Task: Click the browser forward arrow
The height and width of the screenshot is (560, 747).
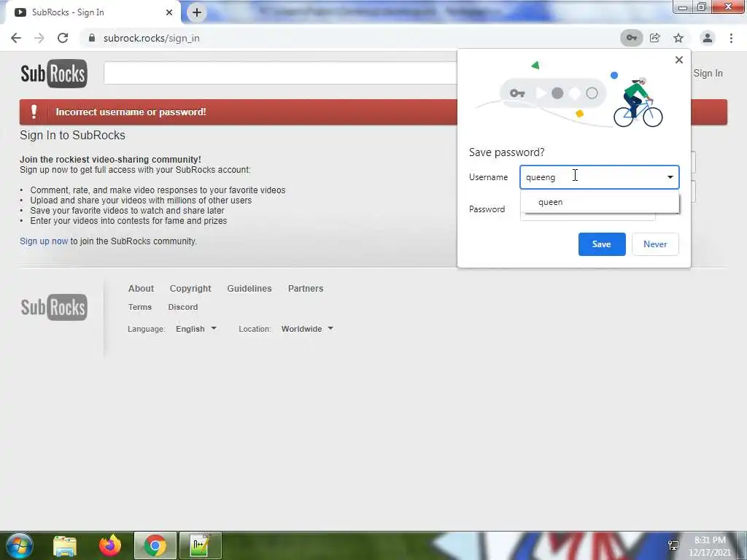Action: tap(39, 38)
